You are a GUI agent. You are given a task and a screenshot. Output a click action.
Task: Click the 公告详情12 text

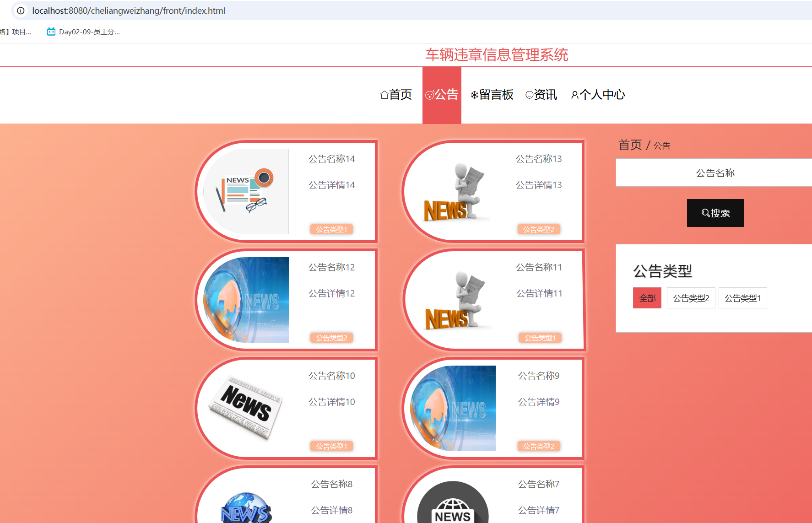tap(332, 293)
